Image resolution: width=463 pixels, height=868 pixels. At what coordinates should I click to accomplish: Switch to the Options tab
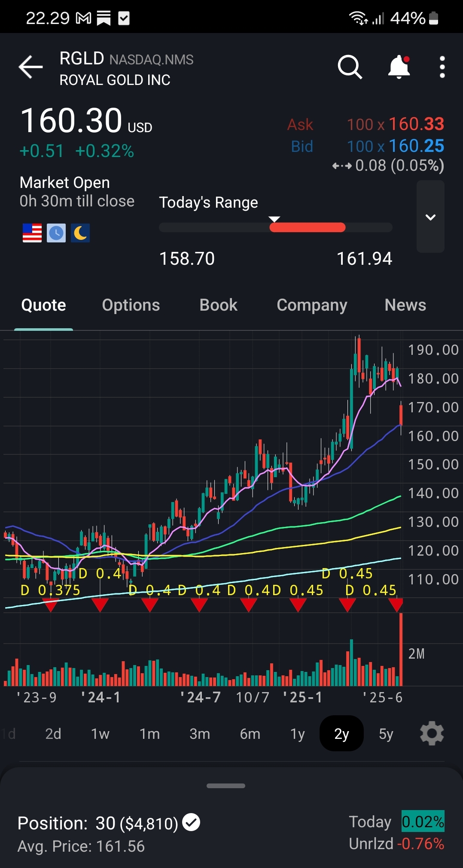(131, 305)
